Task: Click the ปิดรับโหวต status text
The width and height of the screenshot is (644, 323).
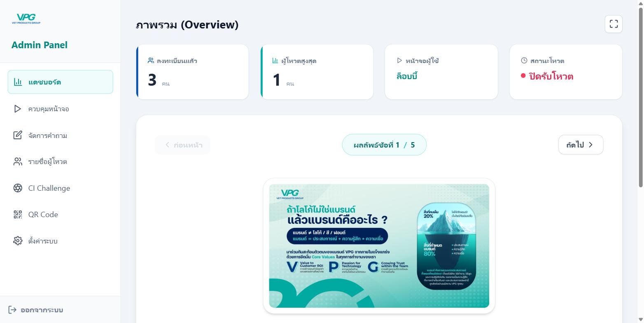Action: [x=551, y=76]
